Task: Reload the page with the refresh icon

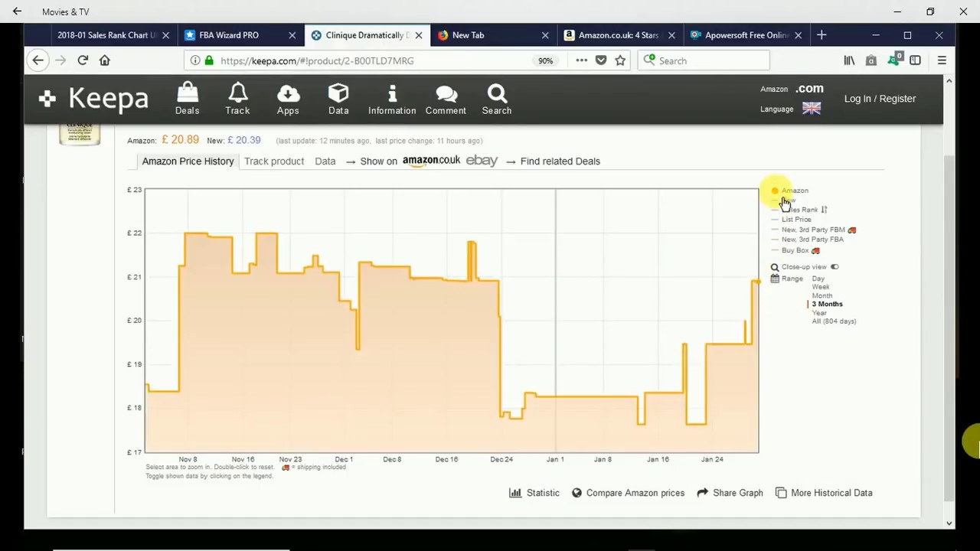Action: [83, 60]
